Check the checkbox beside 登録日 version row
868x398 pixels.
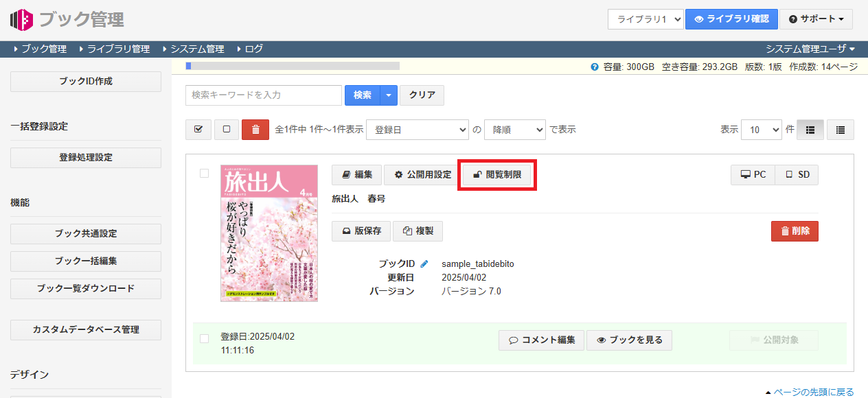pyautogui.click(x=204, y=338)
